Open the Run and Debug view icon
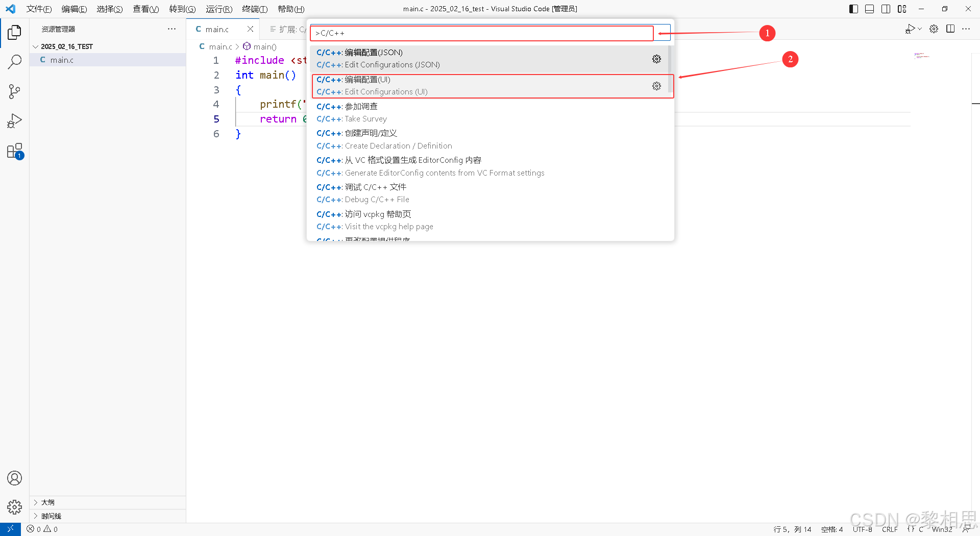 [x=14, y=121]
